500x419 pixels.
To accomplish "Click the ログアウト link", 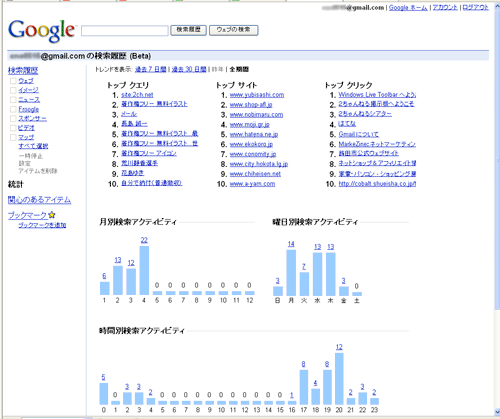I will [x=476, y=7].
